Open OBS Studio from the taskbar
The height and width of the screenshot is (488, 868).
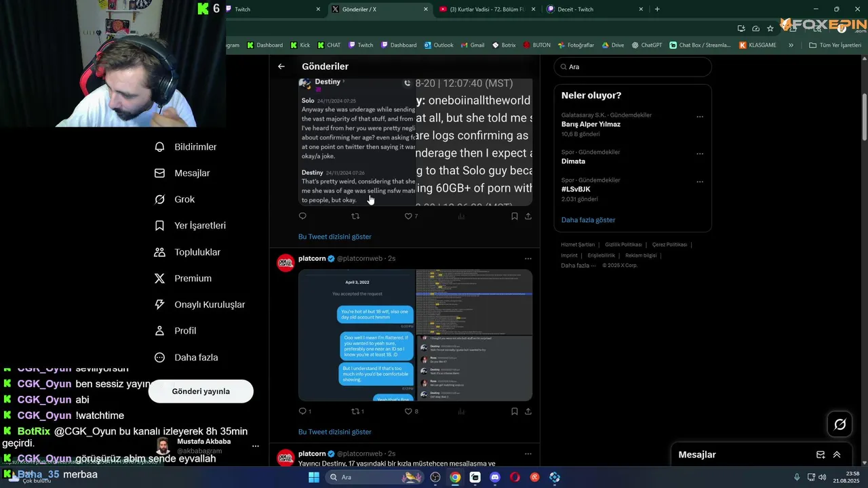click(x=435, y=477)
